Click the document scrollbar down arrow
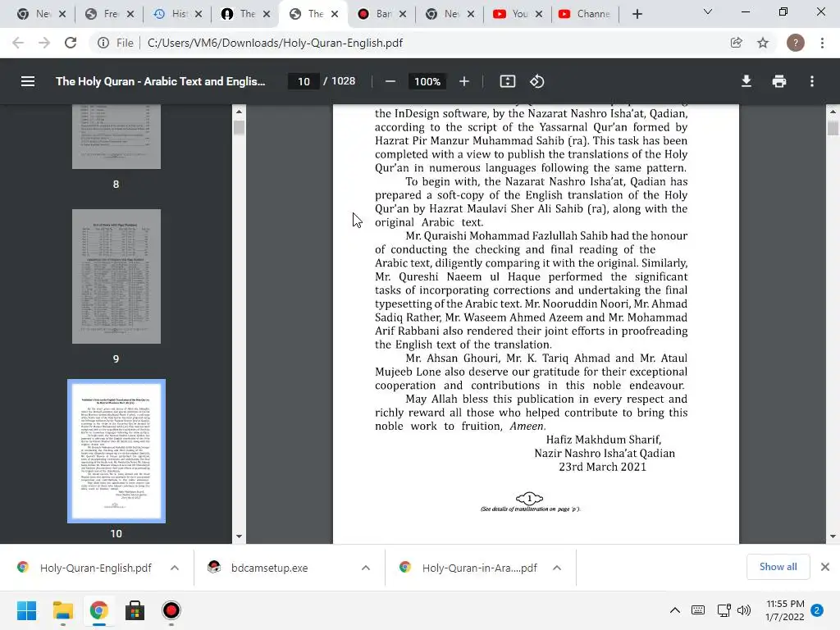The width and height of the screenshot is (840, 630). click(833, 536)
